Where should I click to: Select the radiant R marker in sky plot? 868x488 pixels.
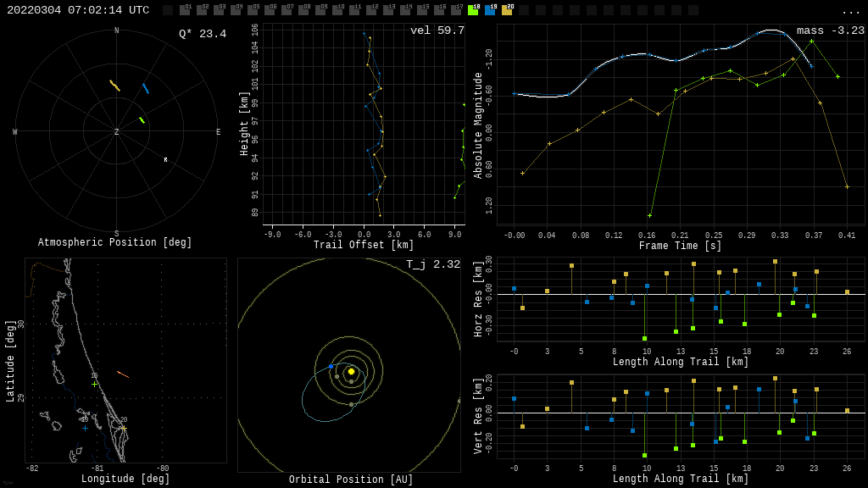(x=166, y=160)
